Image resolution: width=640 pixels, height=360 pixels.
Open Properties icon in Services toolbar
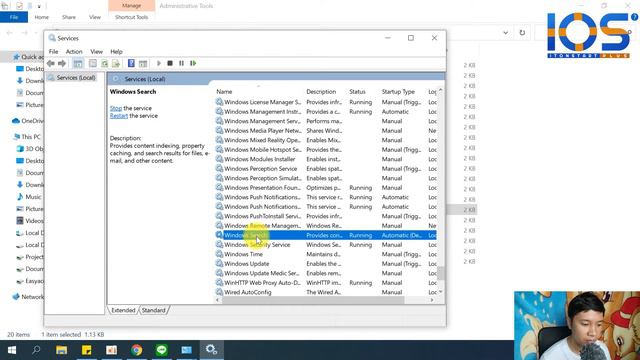tap(93, 63)
